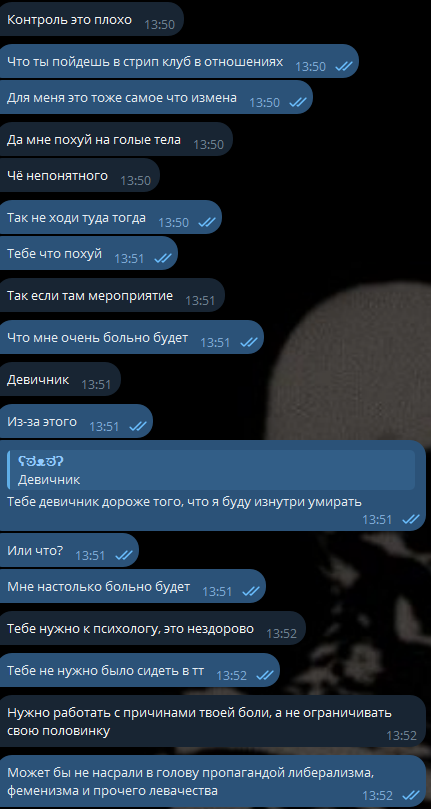Click read ticks on "Для меня это тоже самое что измена"
The image size is (431, 809).
tap(298, 102)
